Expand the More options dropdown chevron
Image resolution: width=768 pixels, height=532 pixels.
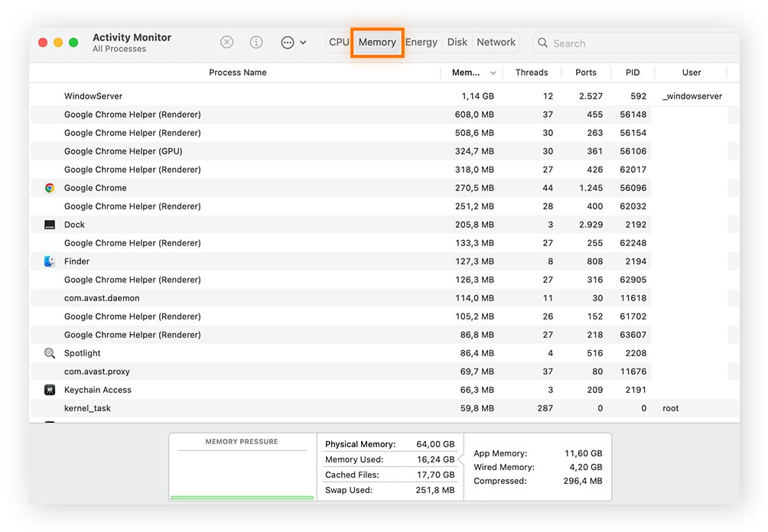(302, 43)
